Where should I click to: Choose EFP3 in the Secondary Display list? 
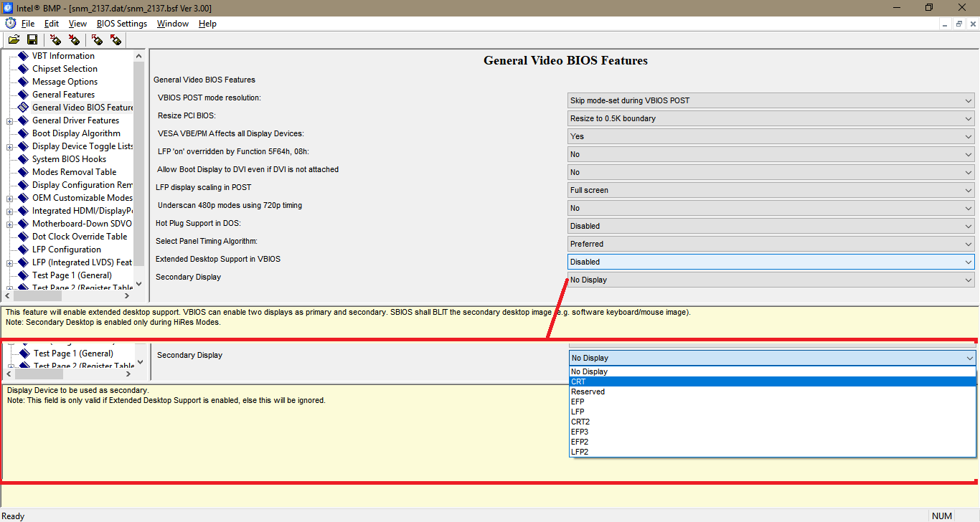pyautogui.click(x=773, y=432)
